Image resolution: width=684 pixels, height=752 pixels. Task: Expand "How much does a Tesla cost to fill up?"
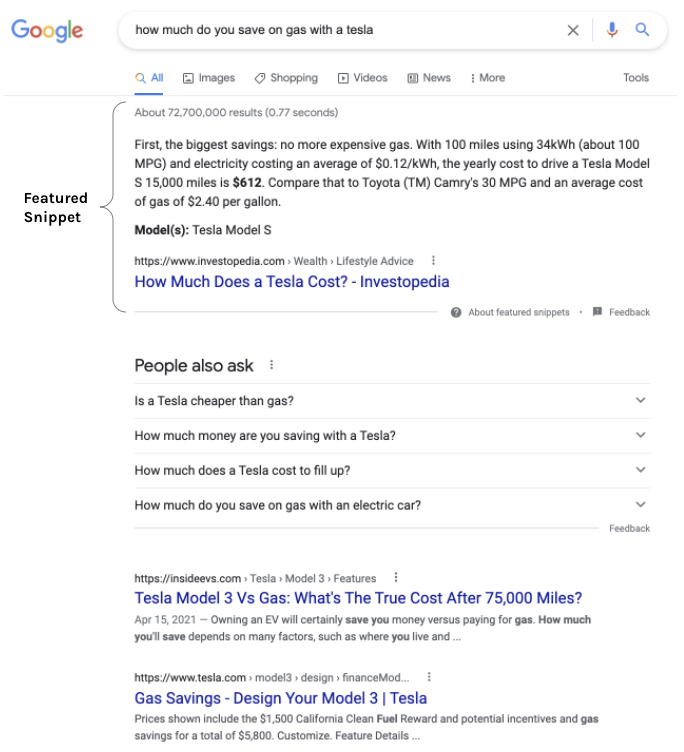click(392, 470)
